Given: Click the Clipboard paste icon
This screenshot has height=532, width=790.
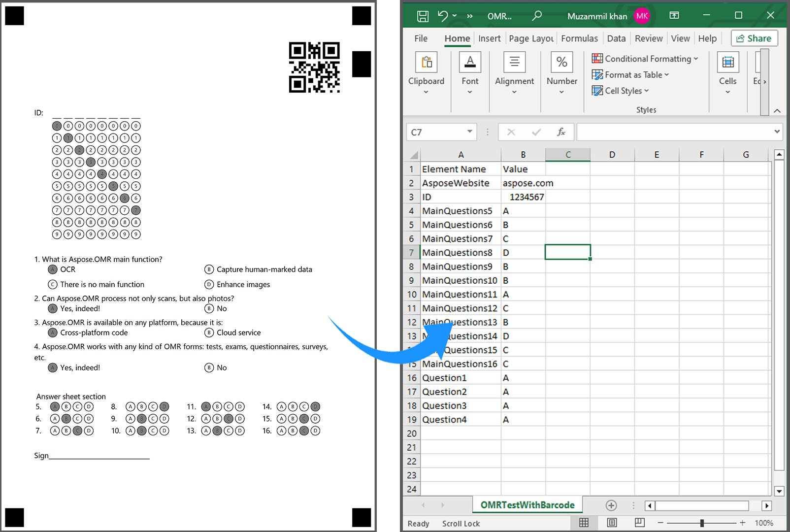Looking at the screenshot, I should coord(426,62).
